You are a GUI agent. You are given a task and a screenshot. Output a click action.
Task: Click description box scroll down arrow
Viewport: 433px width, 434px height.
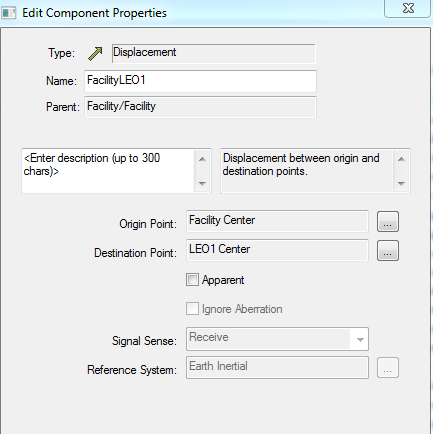pyautogui.click(x=202, y=183)
